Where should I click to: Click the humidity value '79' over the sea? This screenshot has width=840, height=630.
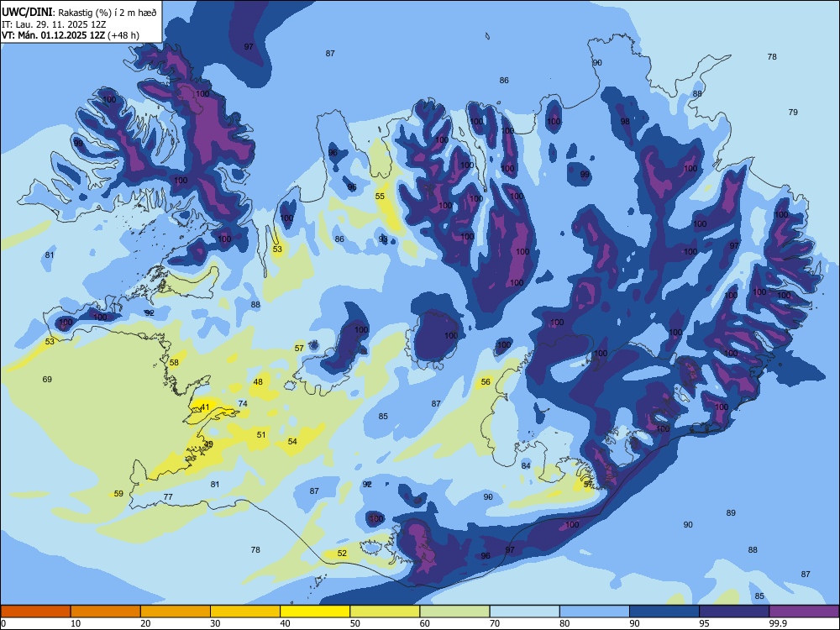pyautogui.click(x=793, y=112)
